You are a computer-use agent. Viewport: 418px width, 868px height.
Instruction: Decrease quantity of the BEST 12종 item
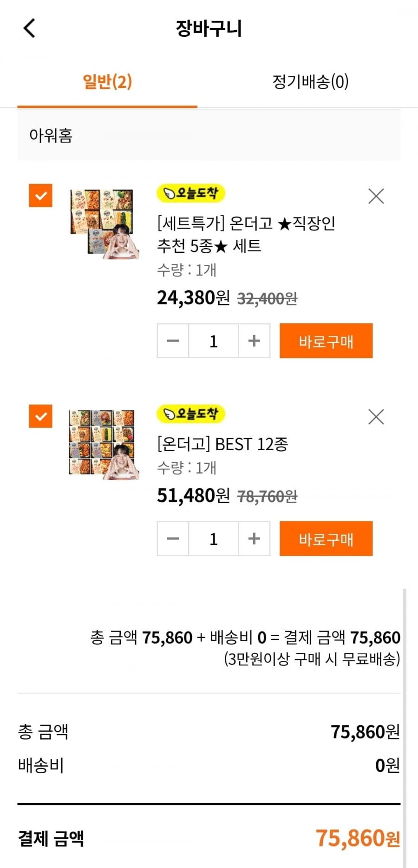pos(173,539)
